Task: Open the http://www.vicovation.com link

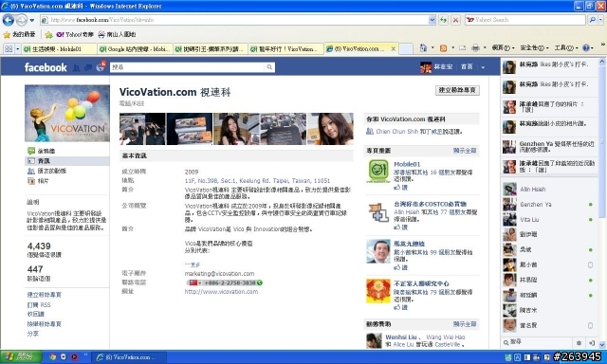Action: (221, 292)
